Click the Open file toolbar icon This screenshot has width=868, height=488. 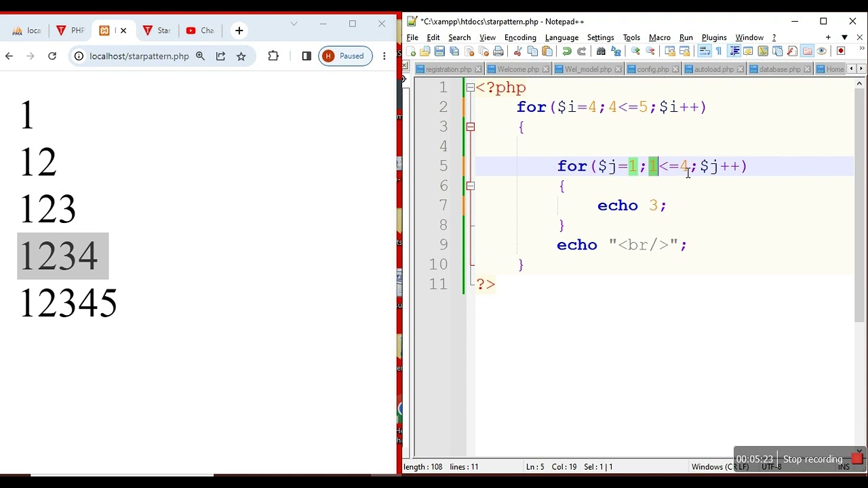[425, 51]
